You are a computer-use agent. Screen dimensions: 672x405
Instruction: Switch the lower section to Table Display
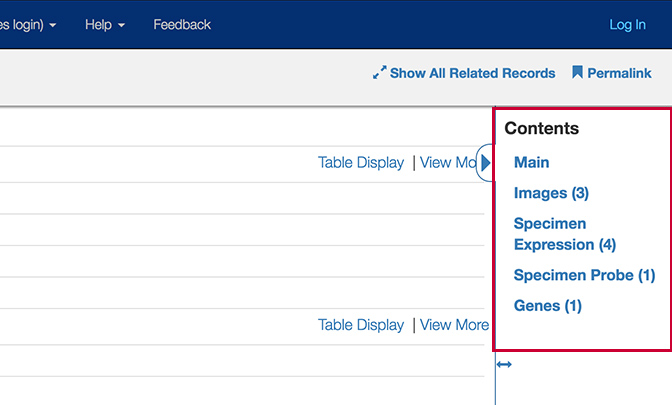click(361, 325)
